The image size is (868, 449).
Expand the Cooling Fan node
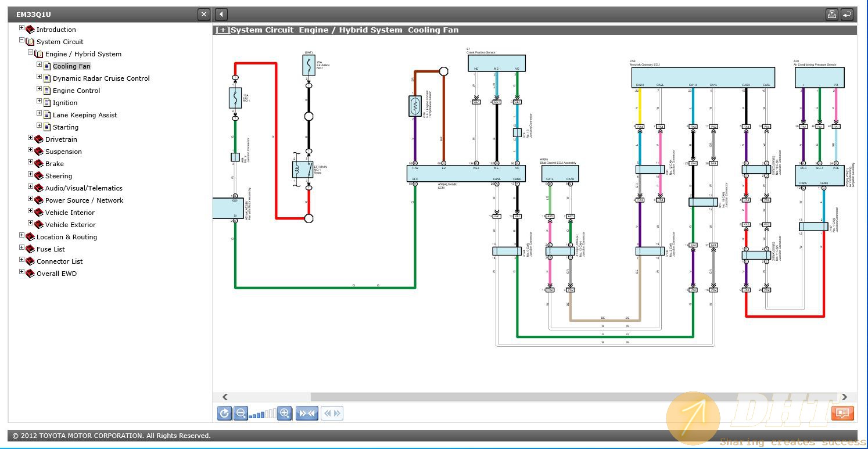pos(39,64)
